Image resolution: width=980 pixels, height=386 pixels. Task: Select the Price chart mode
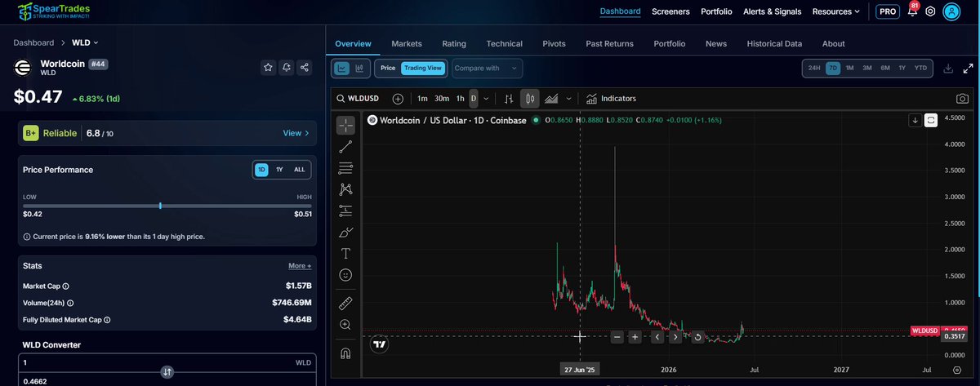(x=388, y=69)
